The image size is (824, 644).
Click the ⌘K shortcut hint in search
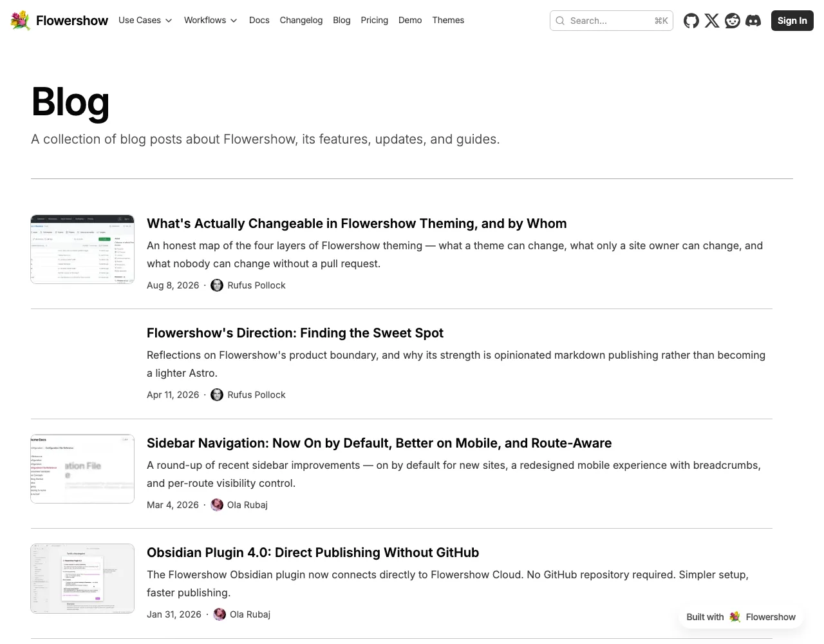click(x=661, y=21)
